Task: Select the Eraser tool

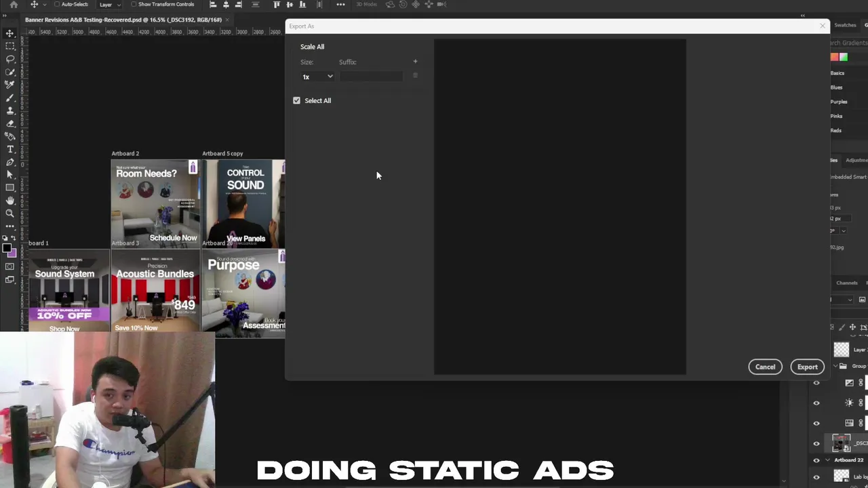Action: tap(9, 123)
